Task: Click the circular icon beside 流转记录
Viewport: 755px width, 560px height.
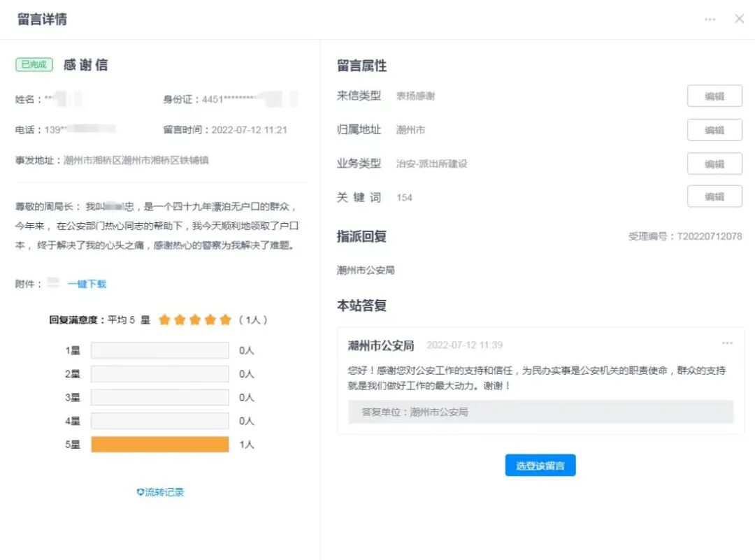Action: click(139, 491)
